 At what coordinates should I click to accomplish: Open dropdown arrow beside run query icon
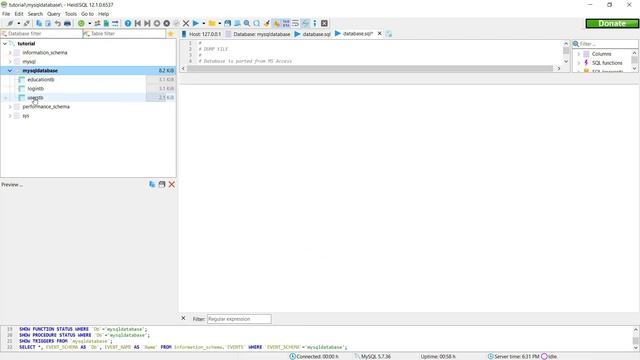(x=204, y=24)
